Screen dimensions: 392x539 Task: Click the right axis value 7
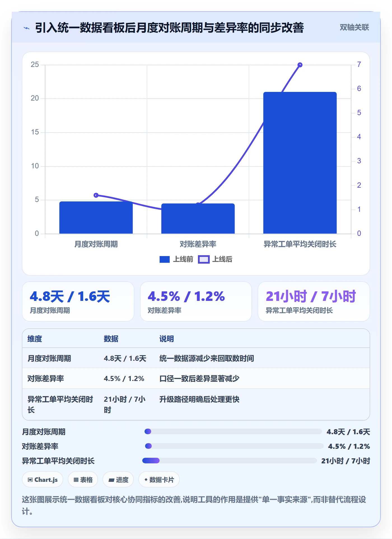pos(359,65)
